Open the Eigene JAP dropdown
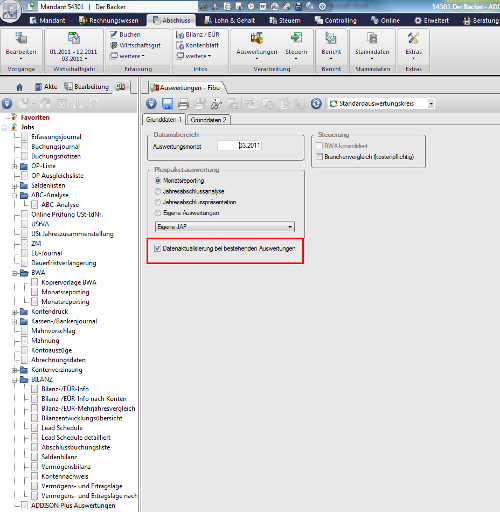This screenshot has width=500, height=512. tap(290, 227)
